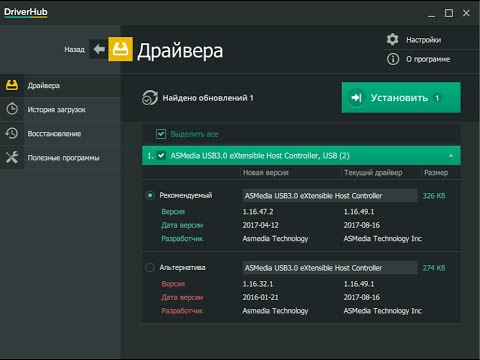
Task: Maximize the DriverHub window
Action: click(449, 13)
